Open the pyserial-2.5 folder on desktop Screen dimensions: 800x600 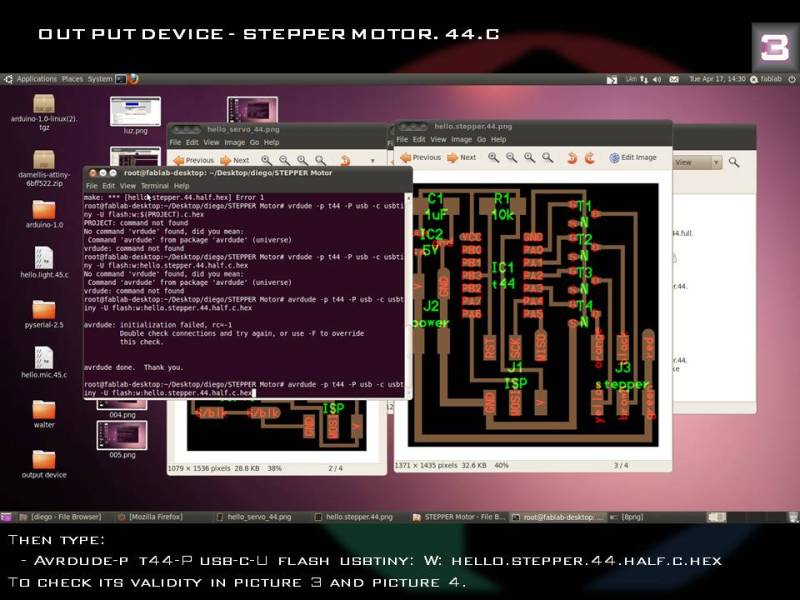point(44,314)
